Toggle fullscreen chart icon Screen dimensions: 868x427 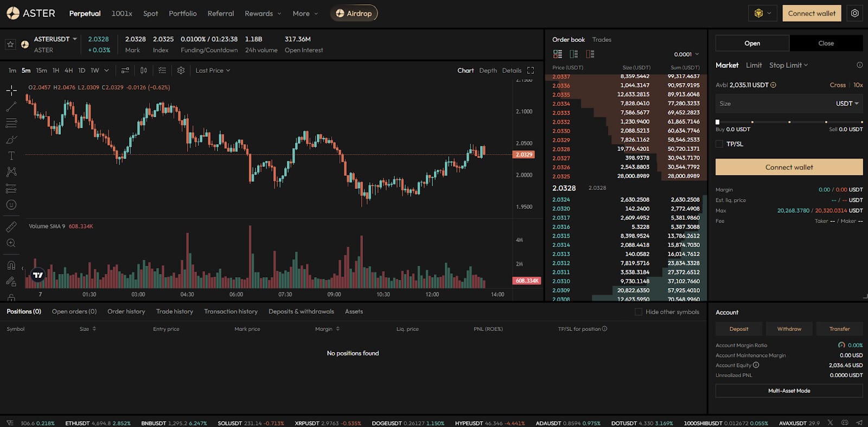[531, 71]
